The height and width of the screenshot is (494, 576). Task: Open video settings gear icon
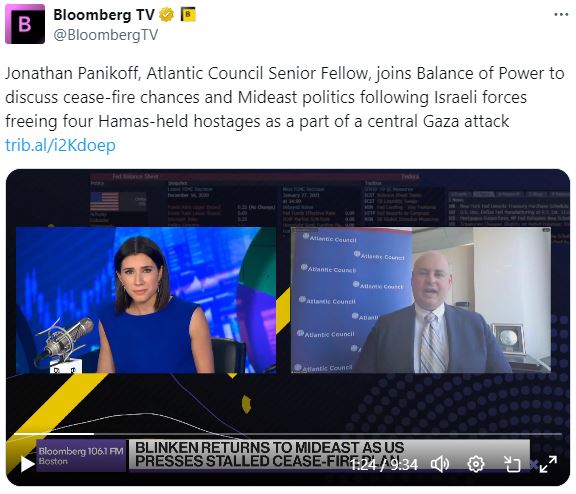pos(476,464)
